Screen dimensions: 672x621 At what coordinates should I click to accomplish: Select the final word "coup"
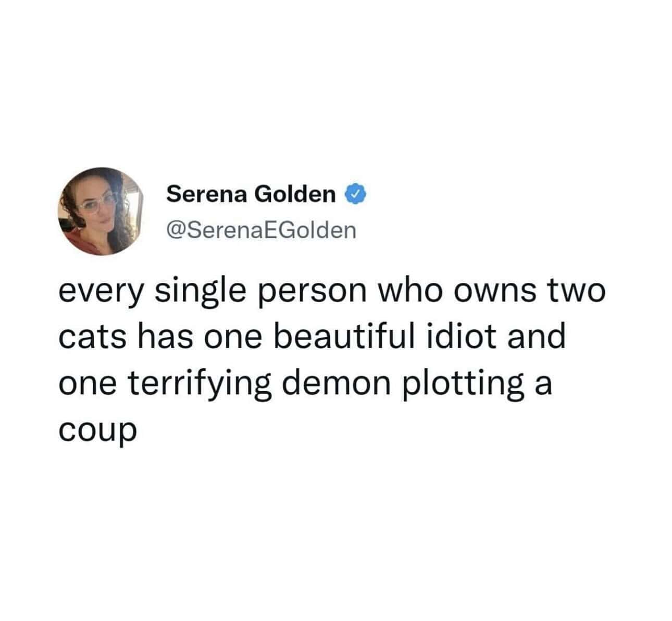click(x=97, y=431)
